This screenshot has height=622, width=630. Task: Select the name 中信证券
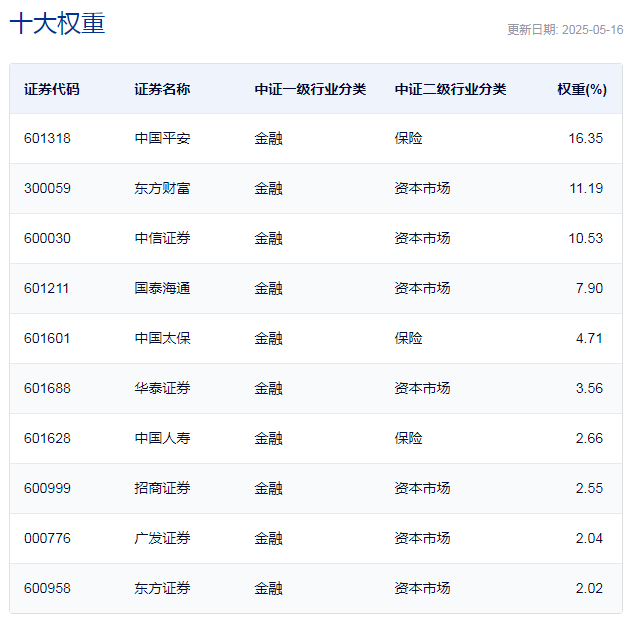coord(162,238)
